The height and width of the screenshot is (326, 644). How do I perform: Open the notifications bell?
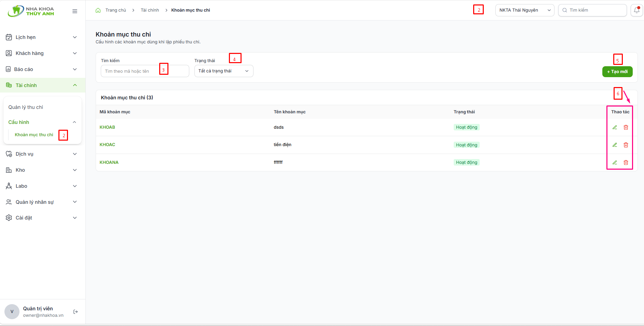coord(636,10)
